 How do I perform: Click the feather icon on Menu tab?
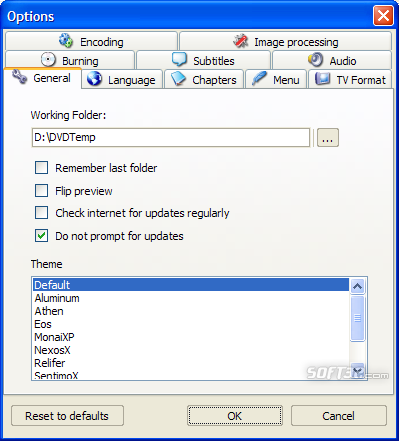pos(259,78)
